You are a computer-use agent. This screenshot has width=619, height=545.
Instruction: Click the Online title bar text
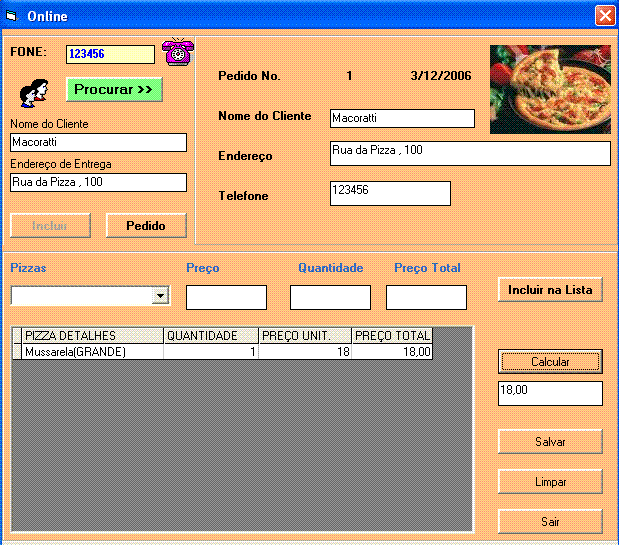click(47, 16)
